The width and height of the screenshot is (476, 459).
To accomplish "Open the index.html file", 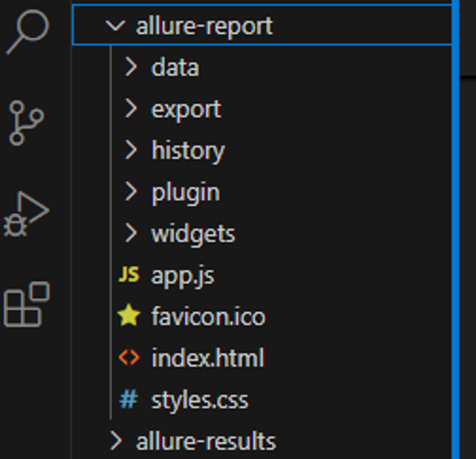I will (208, 358).
